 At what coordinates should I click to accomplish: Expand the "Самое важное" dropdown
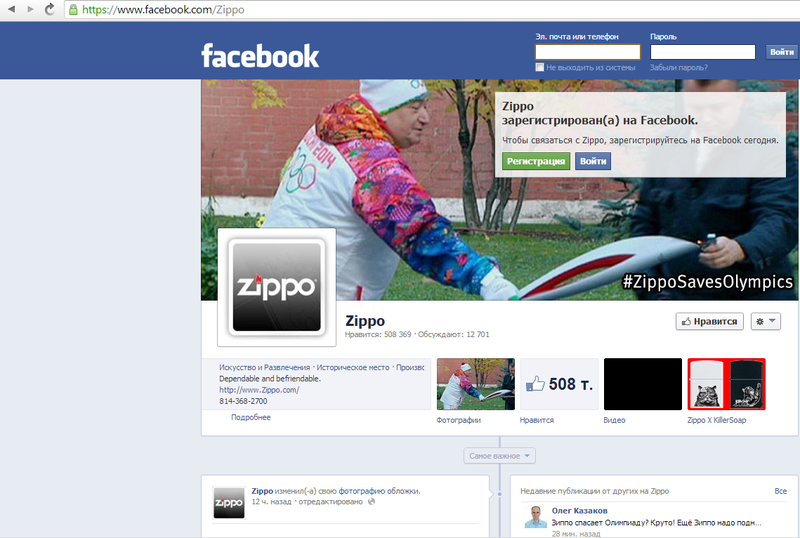pyautogui.click(x=500, y=456)
